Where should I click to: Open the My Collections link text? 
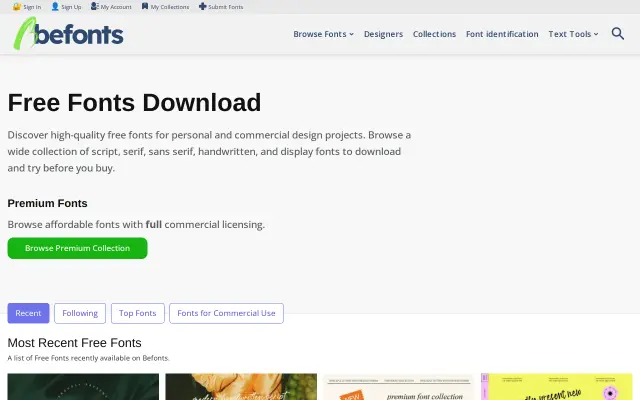[x=170, y=7]
